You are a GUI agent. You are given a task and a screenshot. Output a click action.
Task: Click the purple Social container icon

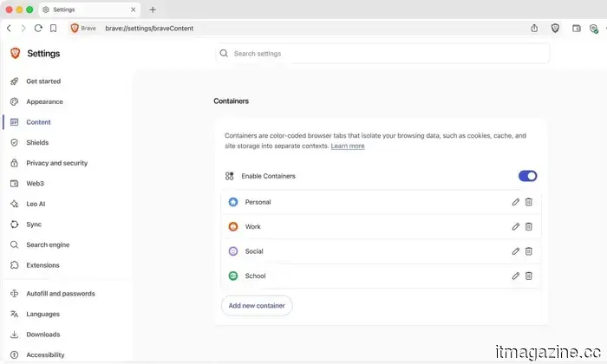[x=233, y=251]
